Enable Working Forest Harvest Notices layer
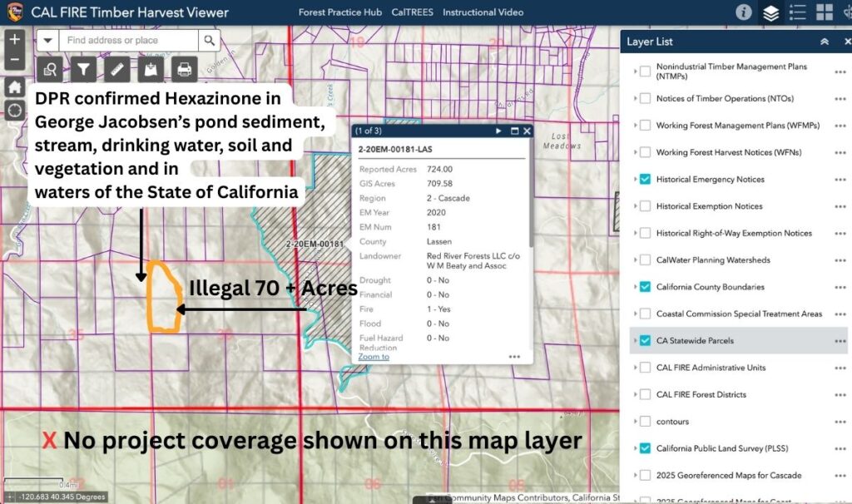 645,152
